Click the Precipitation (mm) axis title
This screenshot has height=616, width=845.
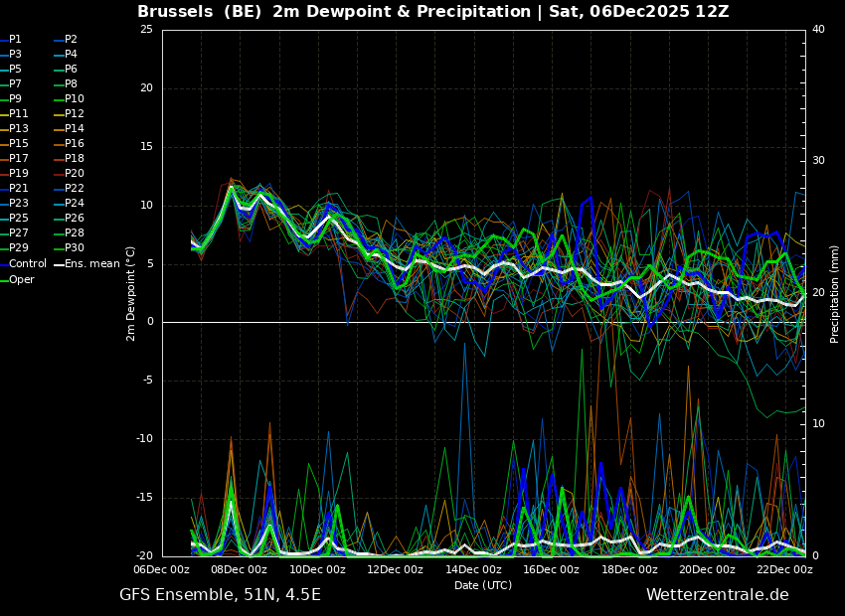click(835, 293)
